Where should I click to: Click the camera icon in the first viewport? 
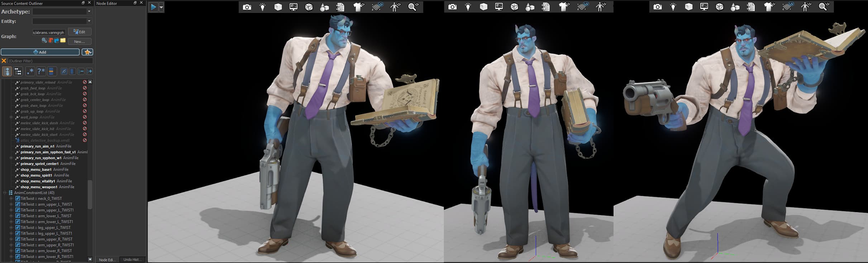pos(247,7)
